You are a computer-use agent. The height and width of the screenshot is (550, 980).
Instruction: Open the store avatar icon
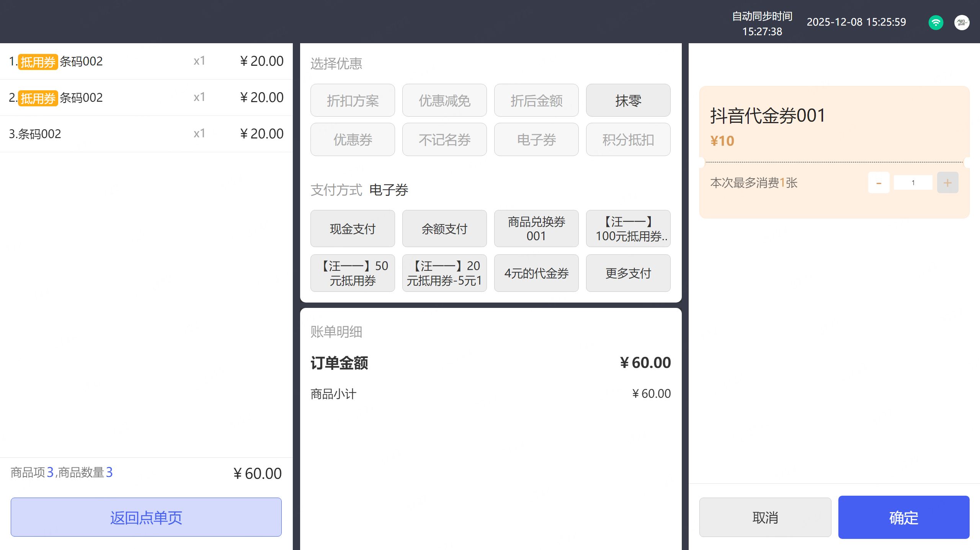tap(962, 22)
